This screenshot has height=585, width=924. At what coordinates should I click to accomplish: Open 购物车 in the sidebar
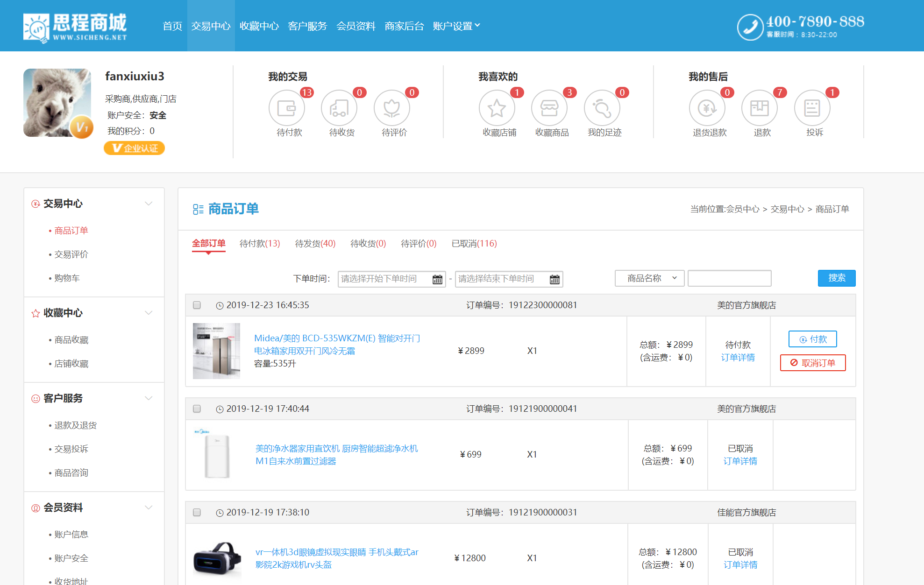(x=67, y=278)
